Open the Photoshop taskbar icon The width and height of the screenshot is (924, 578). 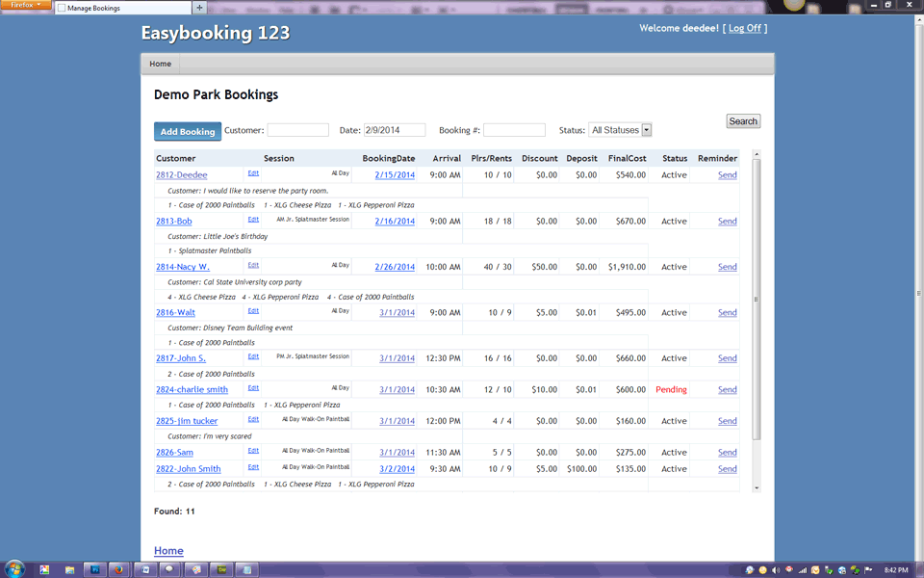pyautogui.click(x=95, y=569)
